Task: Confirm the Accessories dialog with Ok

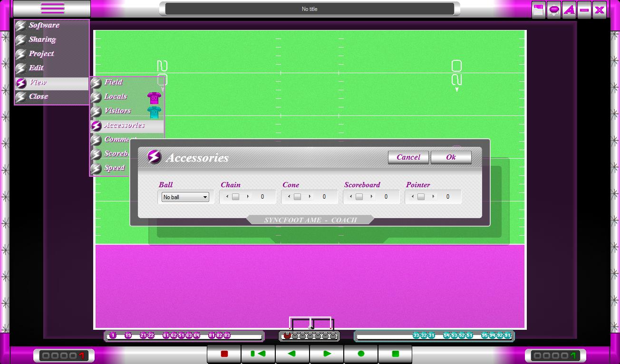Action: coord(451,157)
